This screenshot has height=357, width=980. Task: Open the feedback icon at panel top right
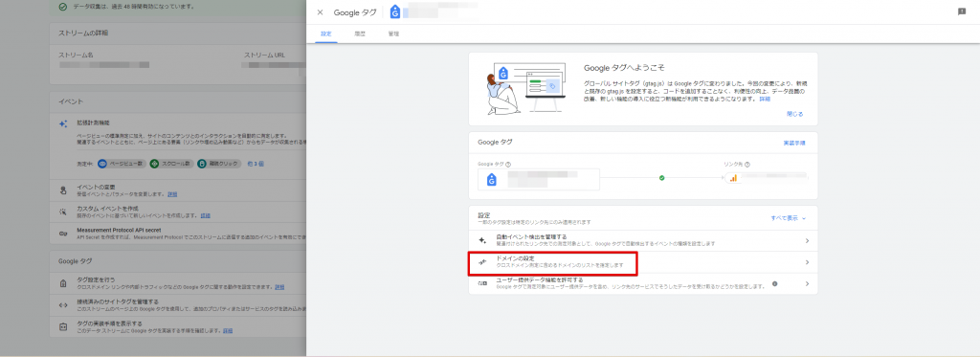962,11
